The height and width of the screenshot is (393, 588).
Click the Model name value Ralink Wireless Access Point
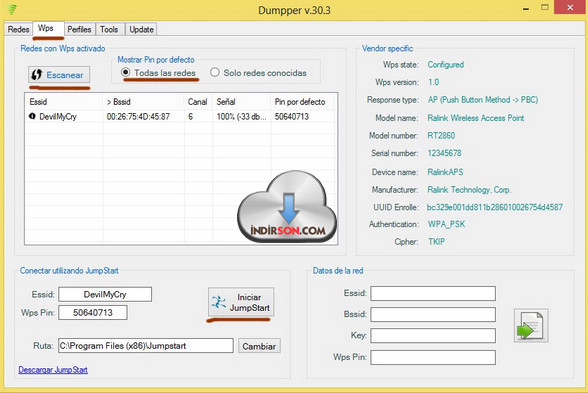tap(476, 118)
